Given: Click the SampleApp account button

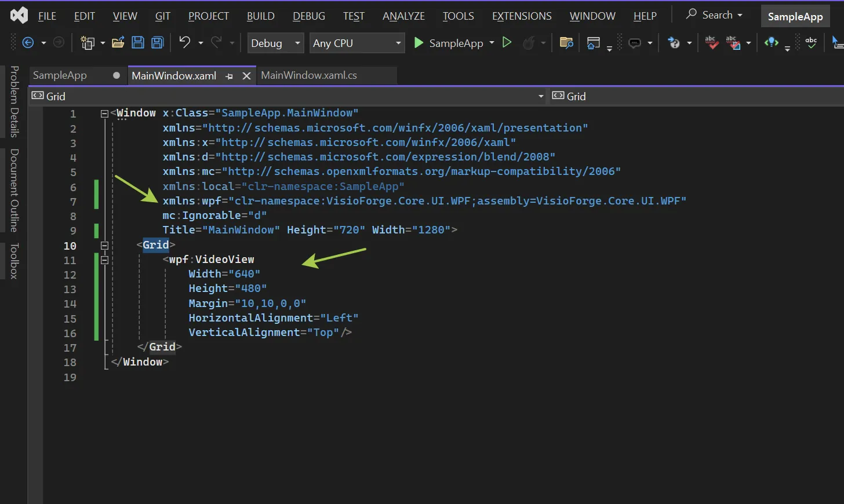Looking at the screenshot, I should point(795,16).
